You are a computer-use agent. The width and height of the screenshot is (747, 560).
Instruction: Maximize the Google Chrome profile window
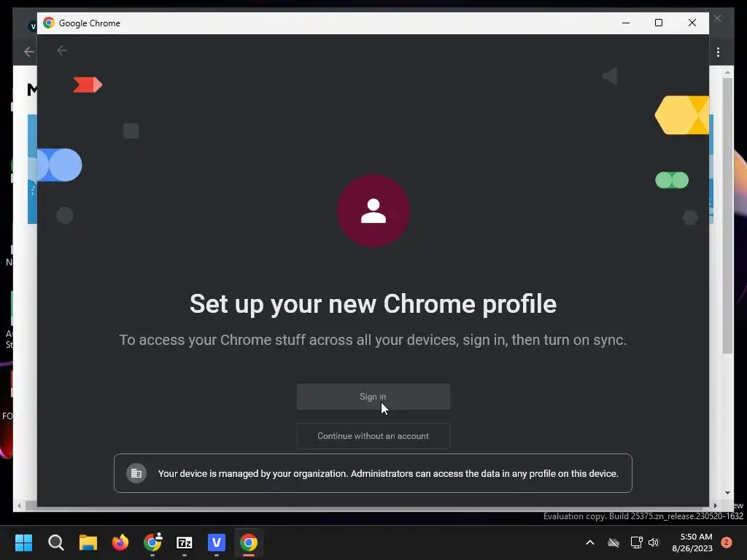pos(659,23)
